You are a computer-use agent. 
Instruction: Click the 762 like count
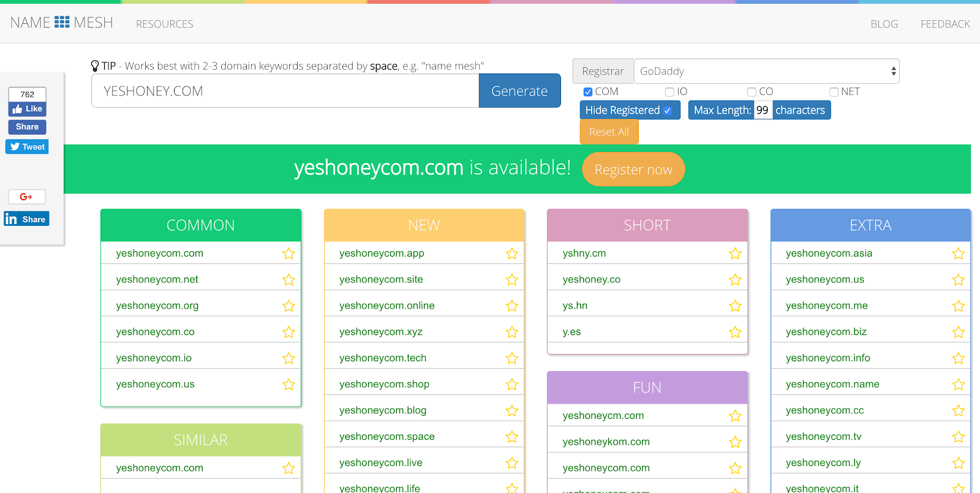click(x=28, y=94)
